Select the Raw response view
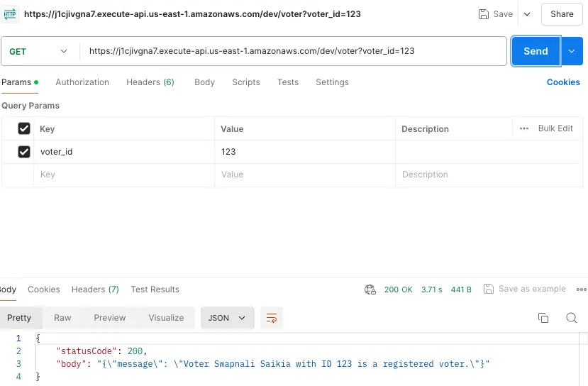Screen dimensions: 588x386 tap(62, 318)
